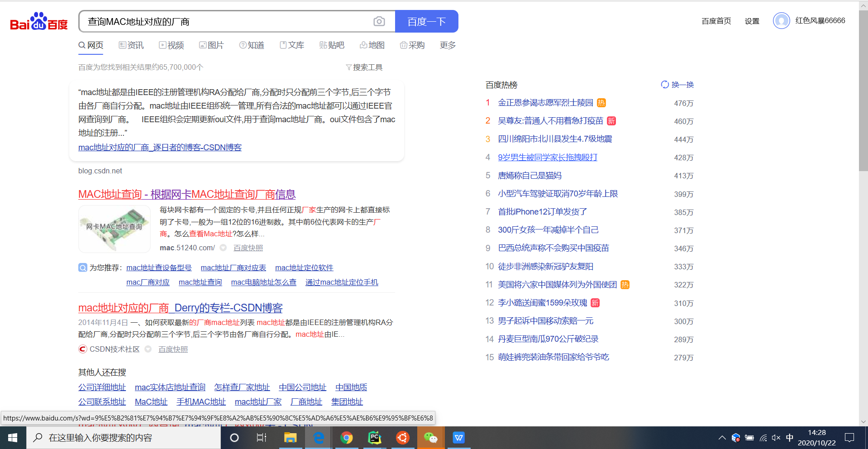
Task: Switch to the 资讯 tab
Action: pos(131,45)
